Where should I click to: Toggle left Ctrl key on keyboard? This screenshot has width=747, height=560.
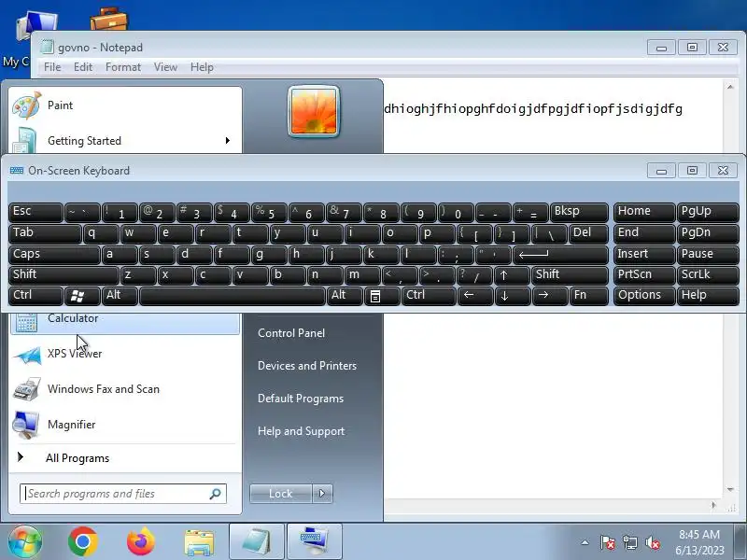(x=35, y=296)
